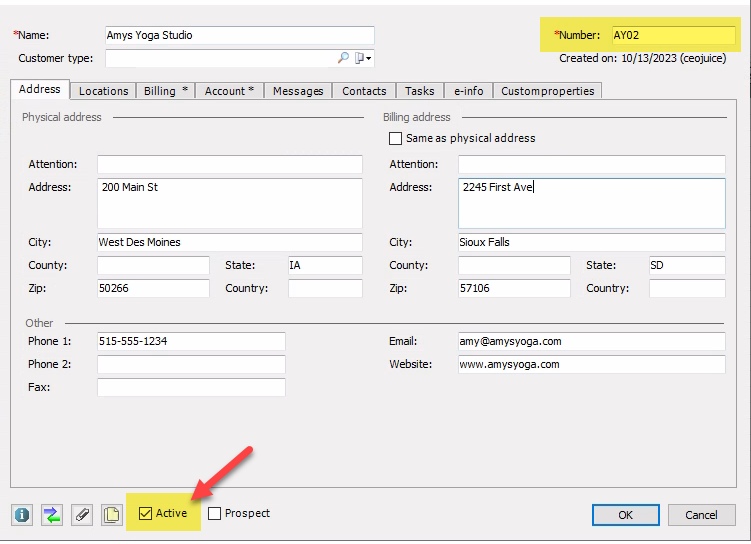Viewport: 751px width, 544px height.
Task: Click Phone 1 field 515-555-1234
Action: (191, 341)
